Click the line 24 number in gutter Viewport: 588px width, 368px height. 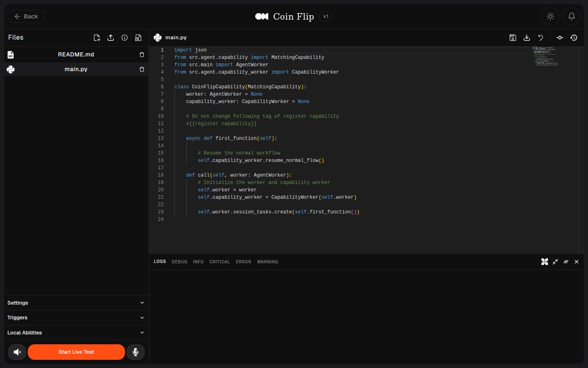tap(161, 219)
